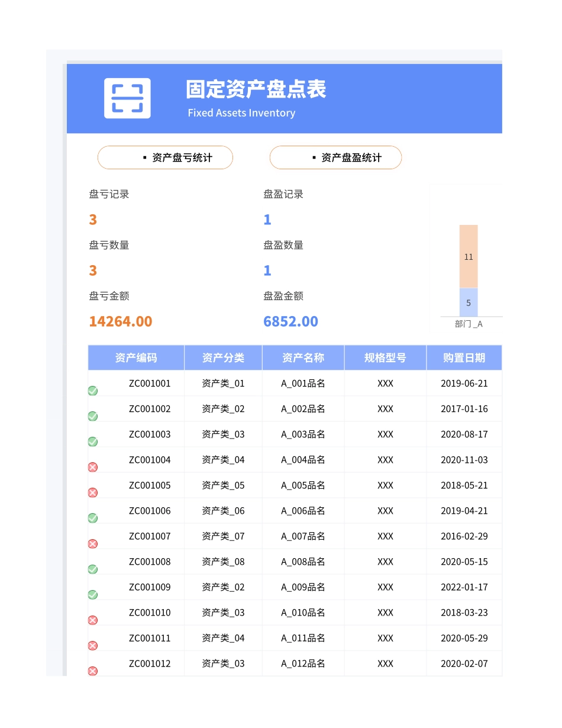Click the green check icon next to ZC001008
Image resolution: width=562 pixels, height=728 pixels.
click(x=92, y=569)
